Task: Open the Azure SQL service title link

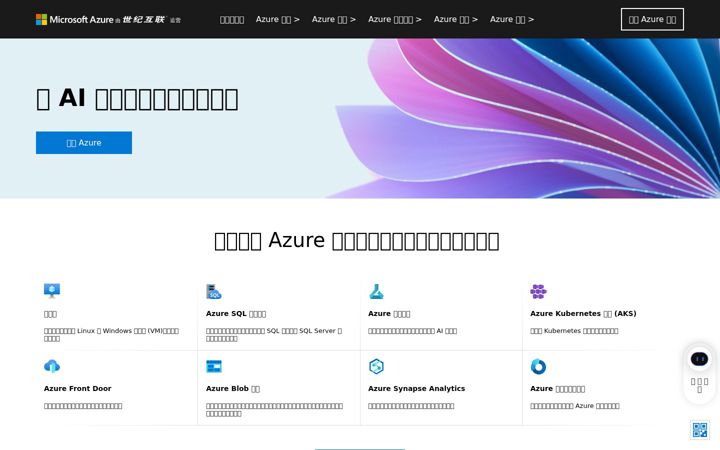Action: click(236, 314)
